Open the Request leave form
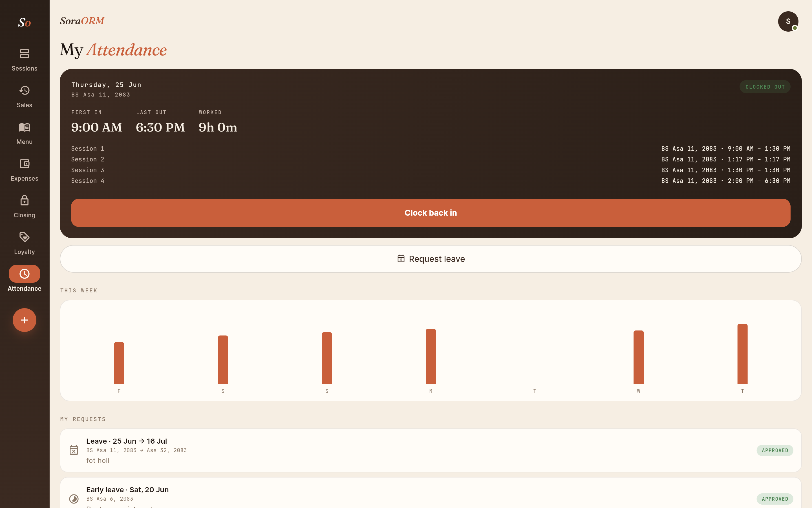Viewport: 812px width, 508px height. pos(431,259)
